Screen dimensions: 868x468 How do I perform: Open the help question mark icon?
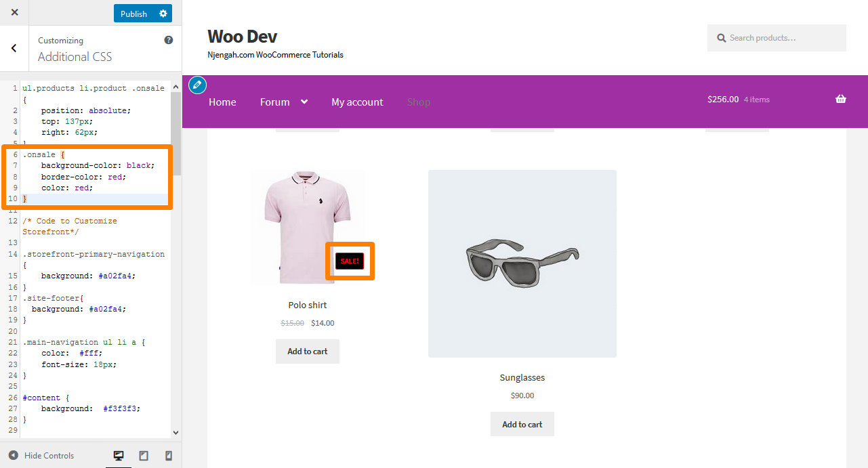coord(169,41)
